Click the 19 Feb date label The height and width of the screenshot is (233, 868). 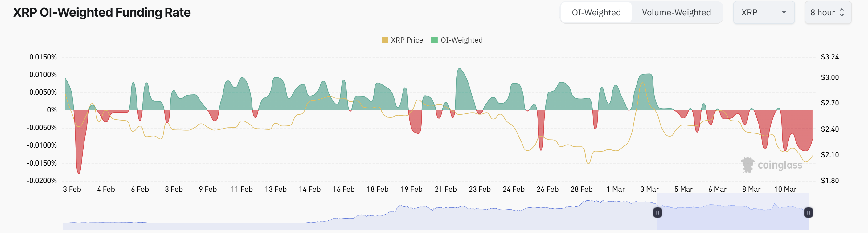point(411,189)
